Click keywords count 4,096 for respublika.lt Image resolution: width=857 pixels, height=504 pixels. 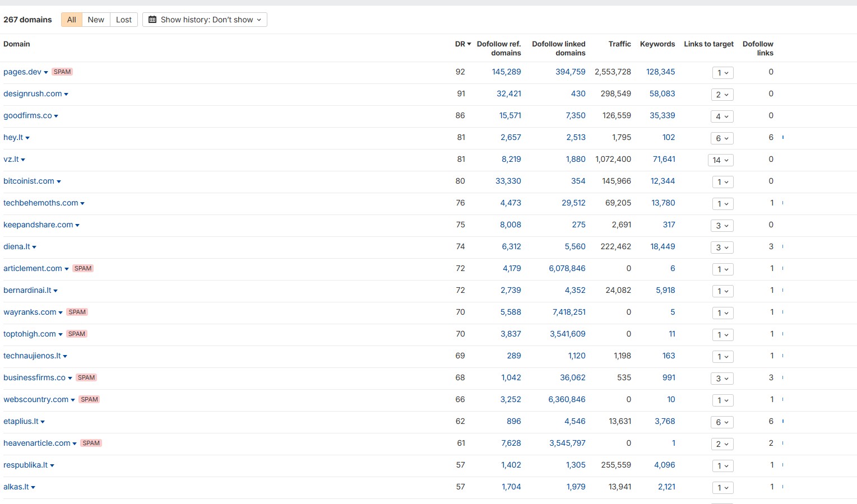664,465
